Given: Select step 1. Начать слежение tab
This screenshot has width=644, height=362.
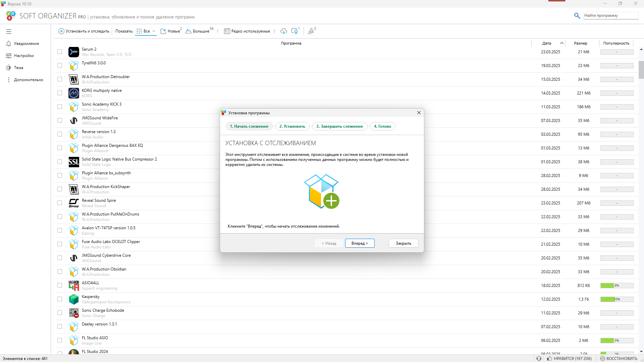Looking at the screenshot, I should pos(249,126).
